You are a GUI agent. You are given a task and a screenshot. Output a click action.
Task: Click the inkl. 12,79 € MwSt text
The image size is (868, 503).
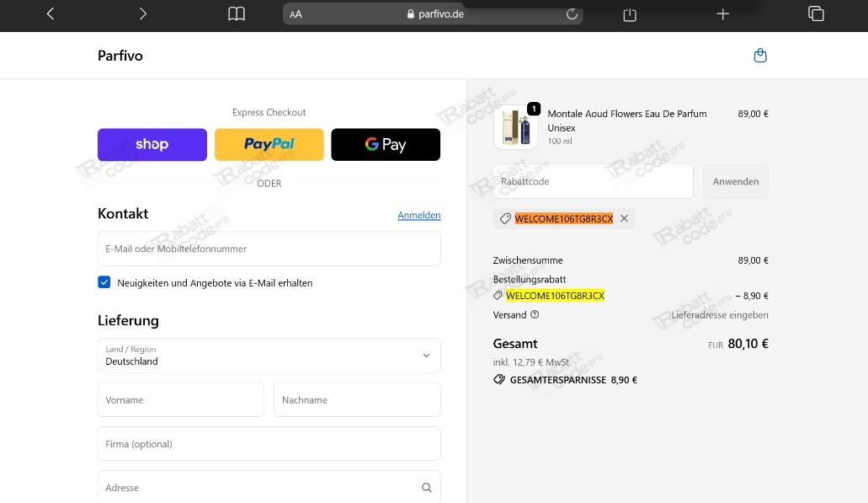point(531,362)
